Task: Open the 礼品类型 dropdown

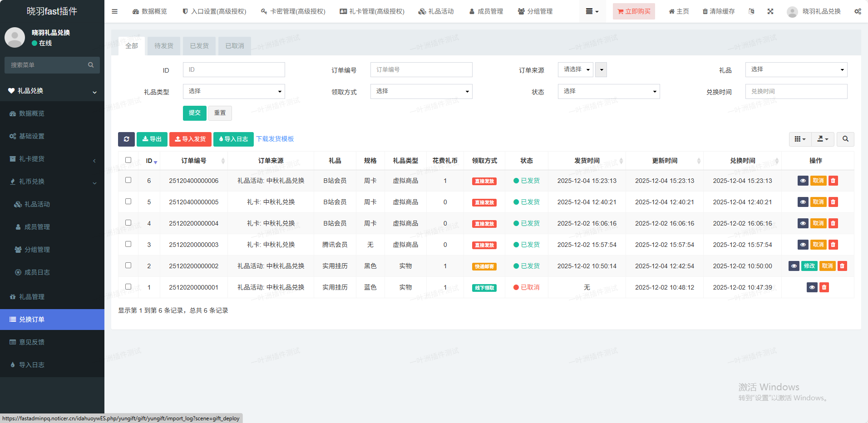Action: coord(234,91)
